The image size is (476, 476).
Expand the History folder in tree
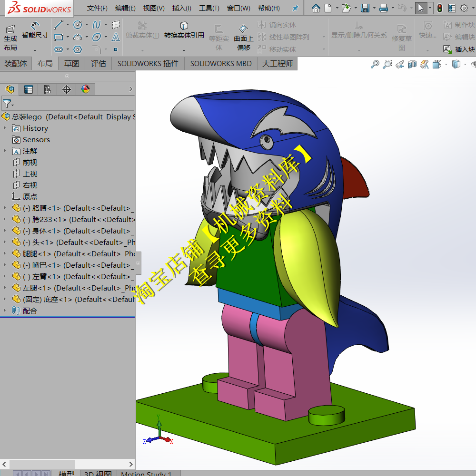click(5, 128)
